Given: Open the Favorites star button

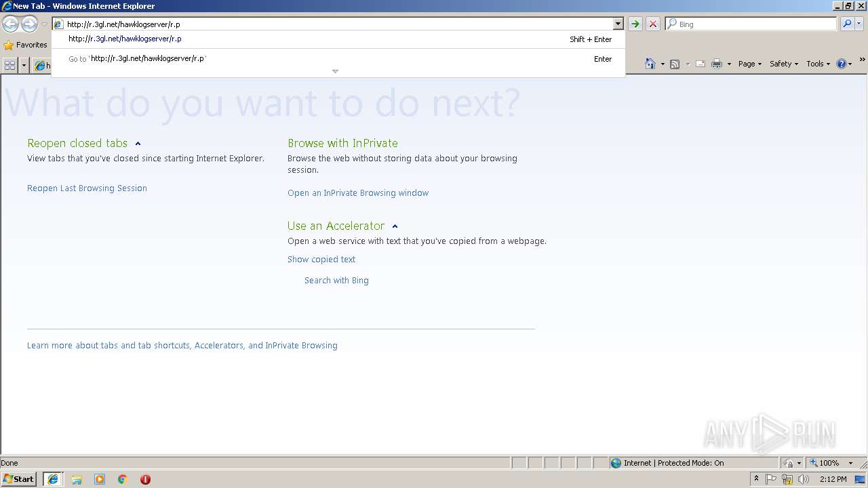Looking at the screenshot, I should click(x=25, y=45).
